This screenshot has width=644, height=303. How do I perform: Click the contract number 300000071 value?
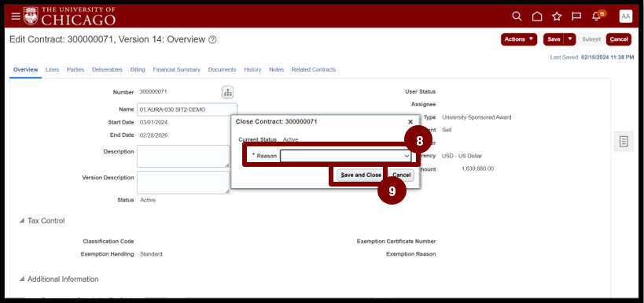pos(153,91)
